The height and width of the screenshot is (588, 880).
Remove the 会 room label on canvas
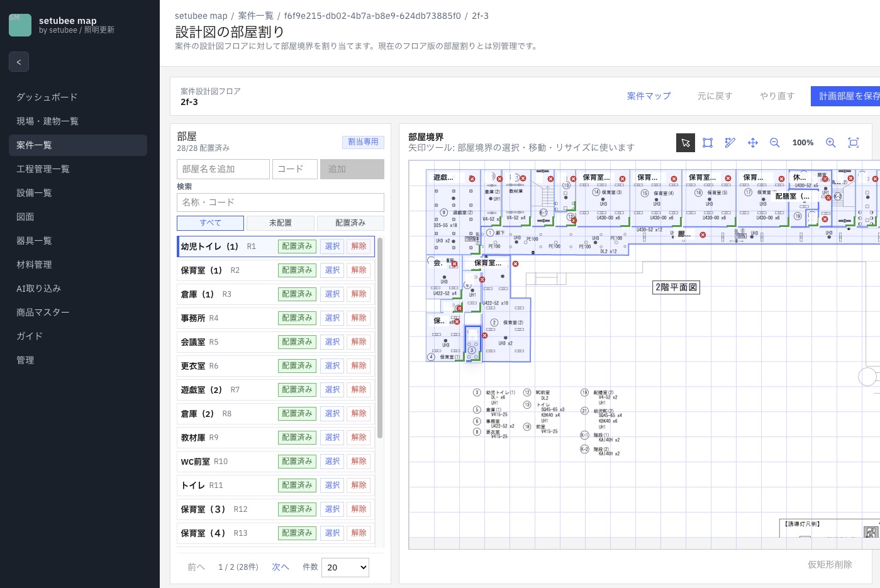pyautogui.click(x=454, y=264)
